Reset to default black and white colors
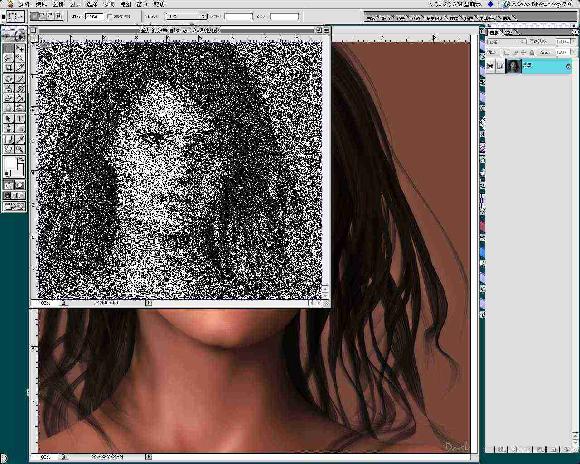580x464 pixels. [x=7, y=173]
